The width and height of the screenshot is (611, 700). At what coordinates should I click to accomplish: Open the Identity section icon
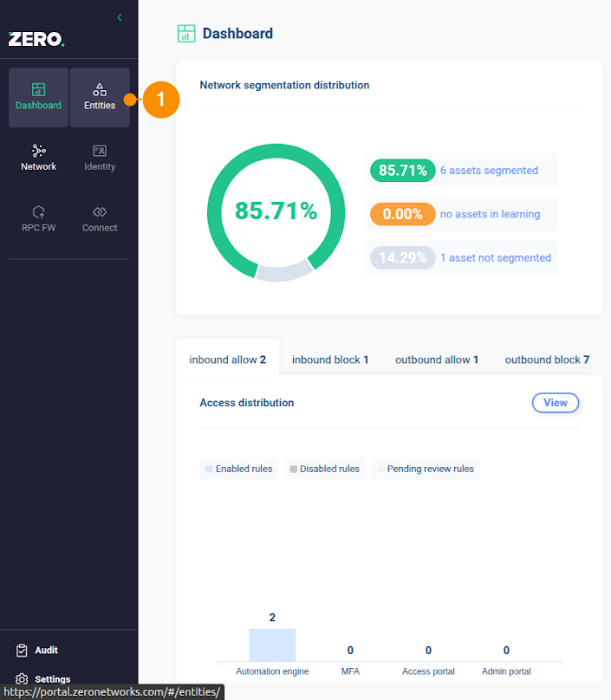click(x=100, y=152)
